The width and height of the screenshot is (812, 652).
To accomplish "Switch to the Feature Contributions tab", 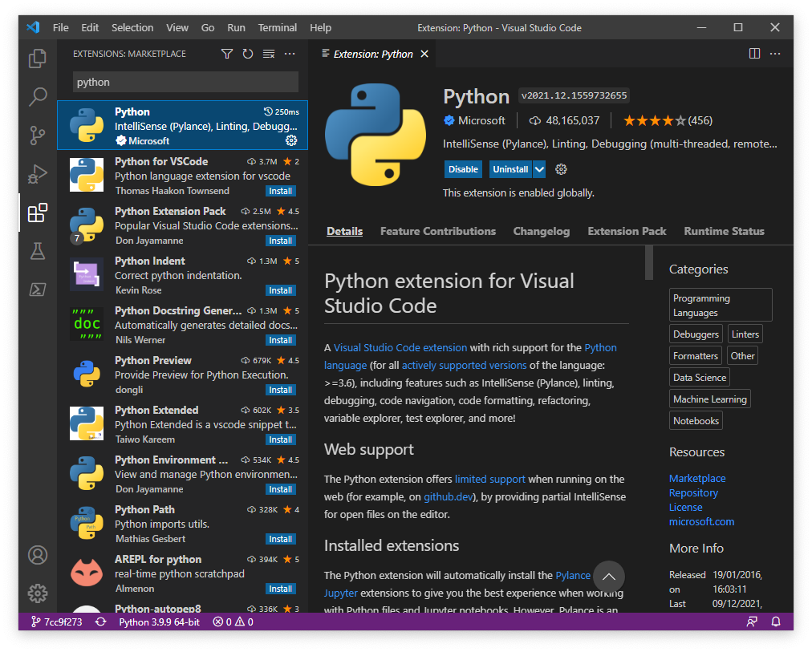I will tap(438, 231).
